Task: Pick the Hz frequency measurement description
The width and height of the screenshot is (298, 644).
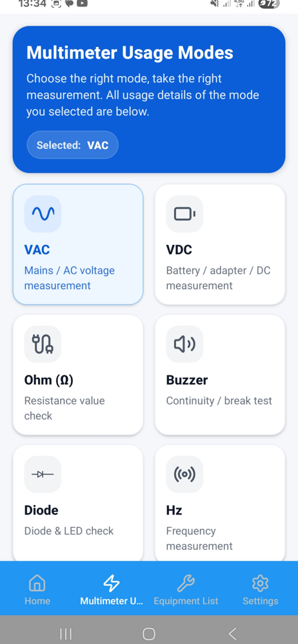Action: (199, 538)
